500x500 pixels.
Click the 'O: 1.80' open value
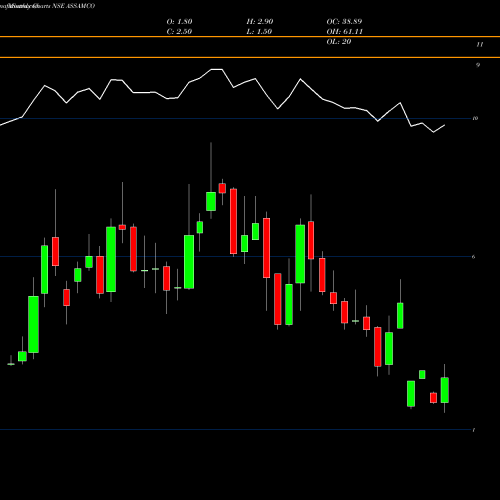point(179,22)
